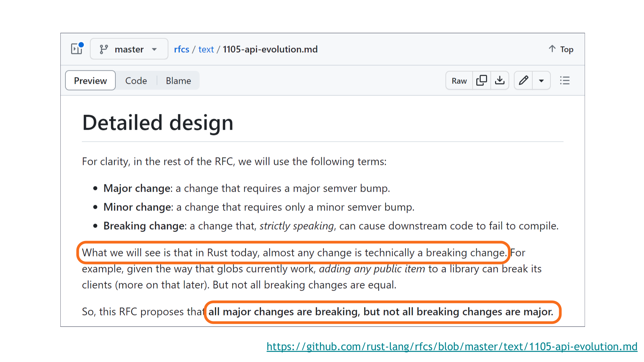Click the 1105-api-evolution.md filename
The height and width of the screenshot is (362, 644).
270,49
